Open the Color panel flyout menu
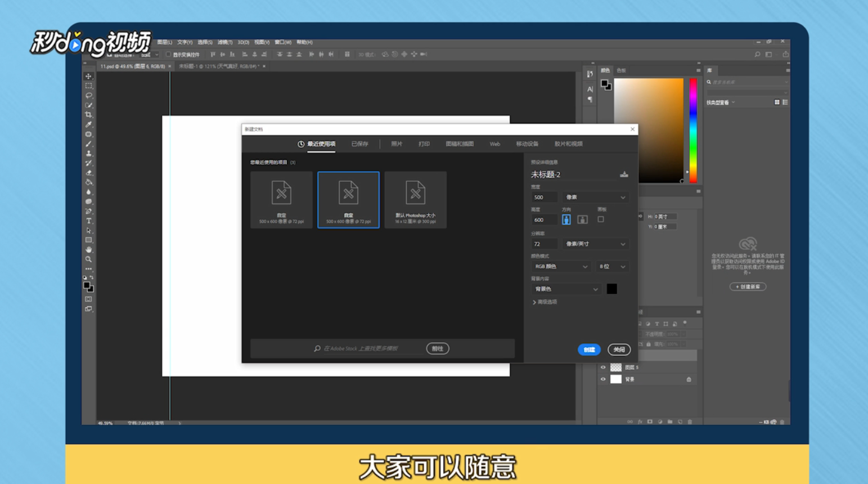Screen dimensions: 868x484 click(x=698, y=70)
